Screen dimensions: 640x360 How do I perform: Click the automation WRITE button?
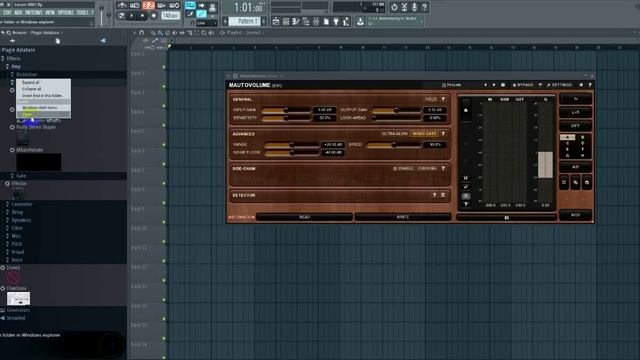pyautogui.click(x=403, y=217)
